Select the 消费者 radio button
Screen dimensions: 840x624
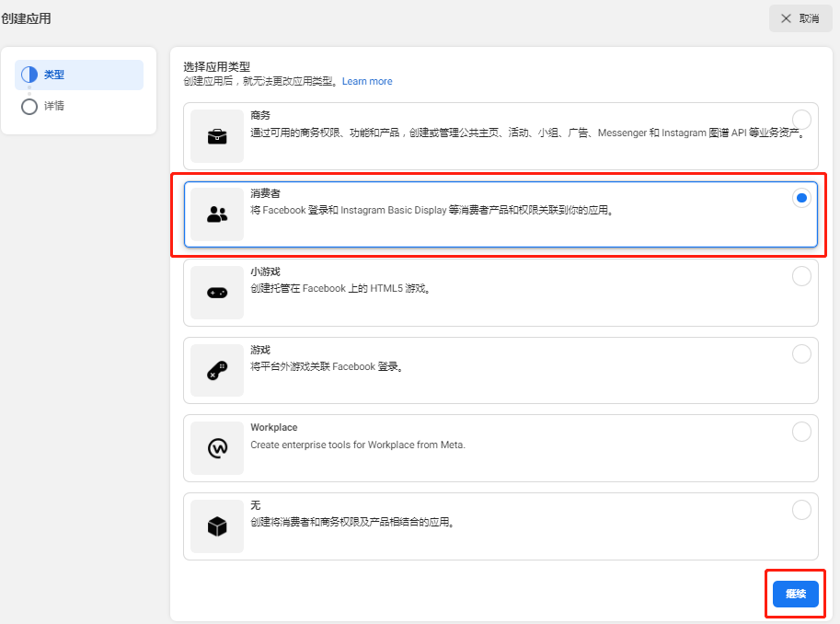[x=801, y=198]
